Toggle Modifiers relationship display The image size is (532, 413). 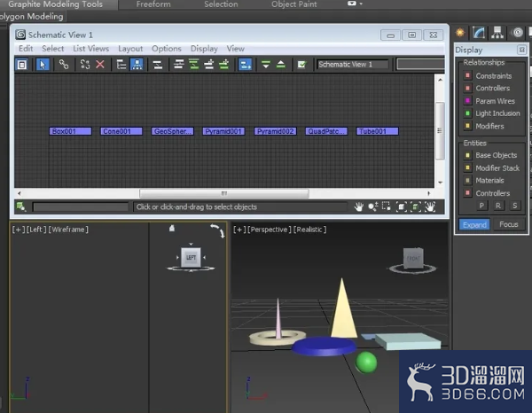pos(467,126)
